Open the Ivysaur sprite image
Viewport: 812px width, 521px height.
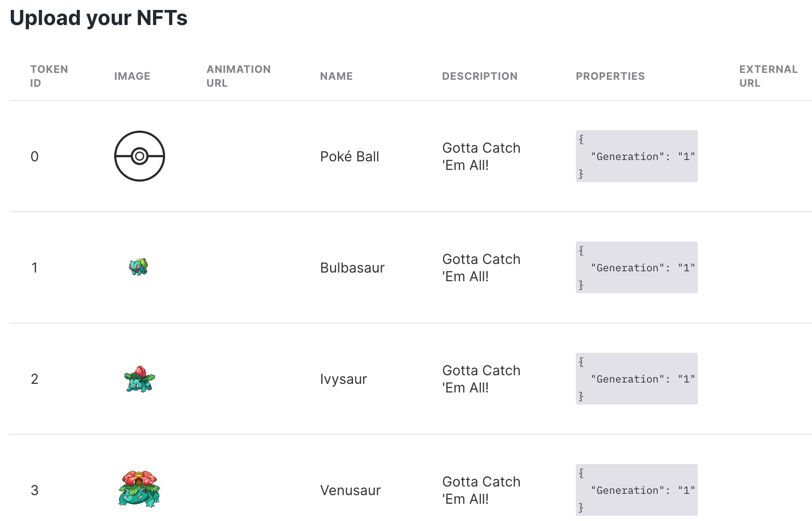[x=139, y=379]
